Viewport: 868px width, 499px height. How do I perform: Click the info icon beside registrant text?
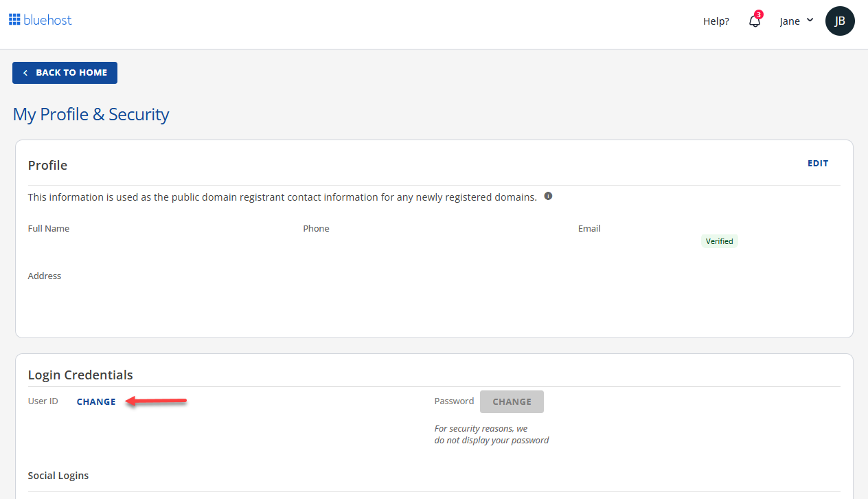548,196
